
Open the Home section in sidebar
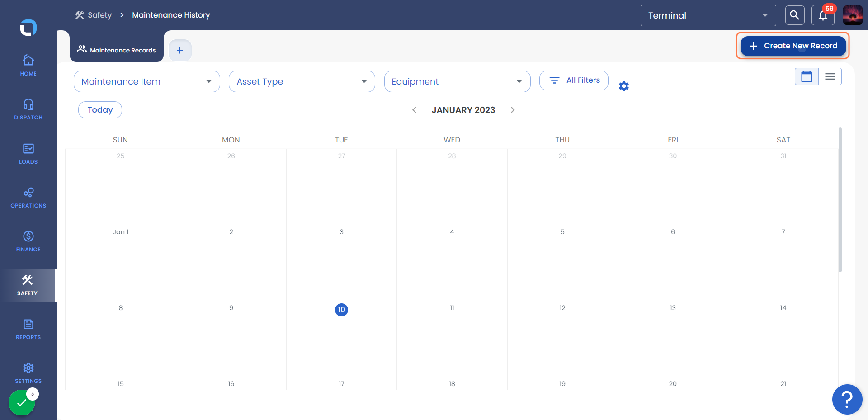pyautogui.click(x=28, y=65)
